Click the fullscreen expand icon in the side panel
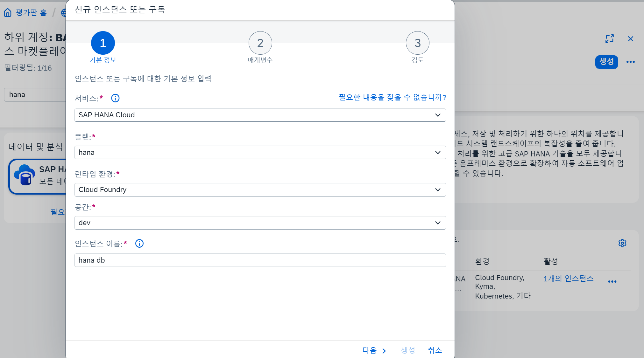 (x=609, y=39)
